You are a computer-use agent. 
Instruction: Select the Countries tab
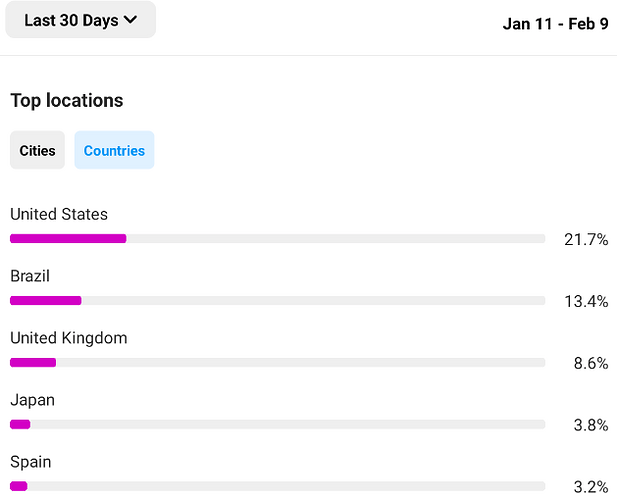(114, 150)
